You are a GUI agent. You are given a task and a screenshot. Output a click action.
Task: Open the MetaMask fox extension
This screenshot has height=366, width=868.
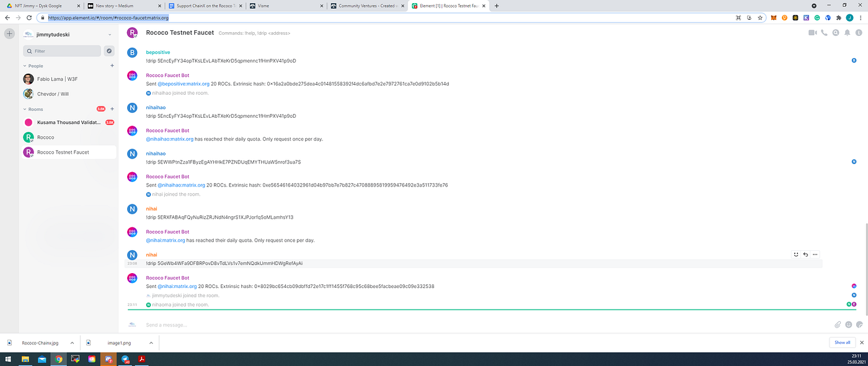point(774,18)
